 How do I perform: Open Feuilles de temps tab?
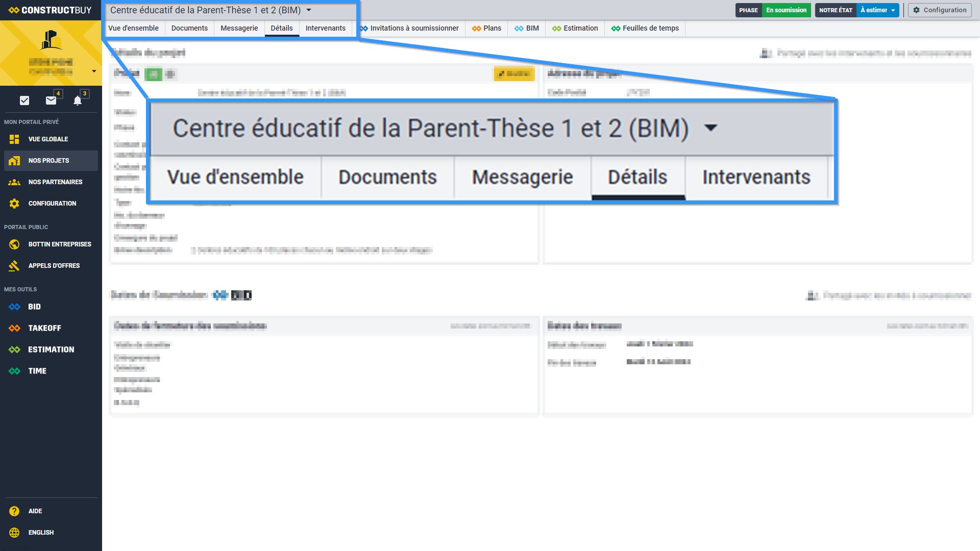pos(645,28)
